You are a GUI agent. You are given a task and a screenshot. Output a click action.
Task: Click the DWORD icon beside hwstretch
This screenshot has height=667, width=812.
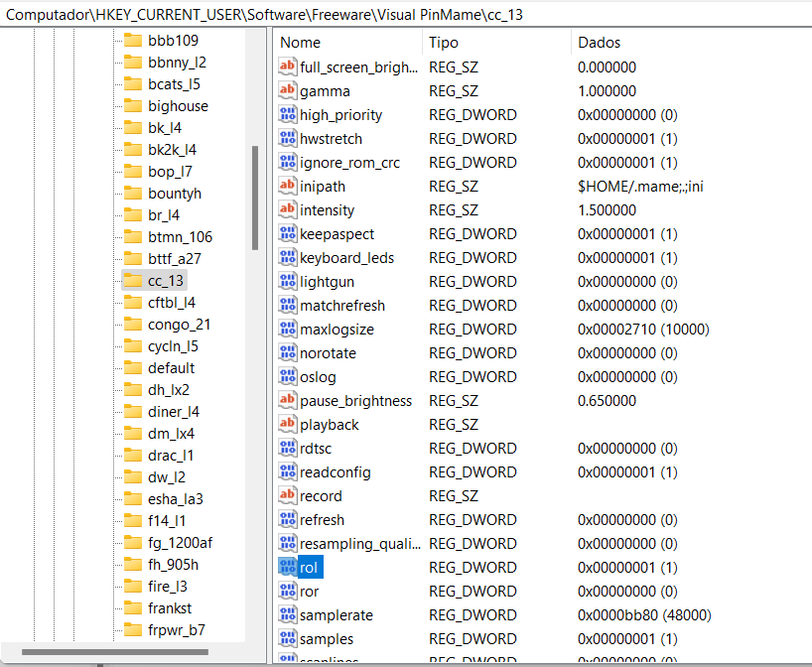(x=288, y=138)
